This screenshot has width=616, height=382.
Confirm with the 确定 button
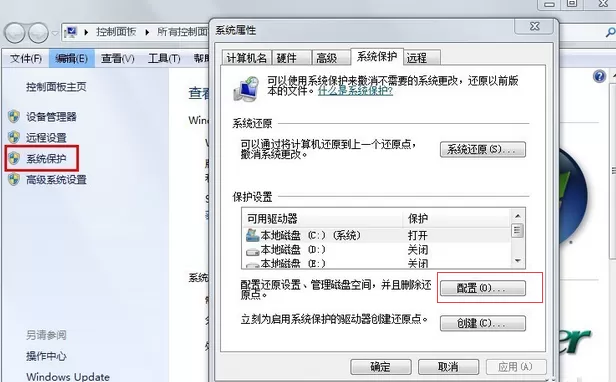point(381,367)
